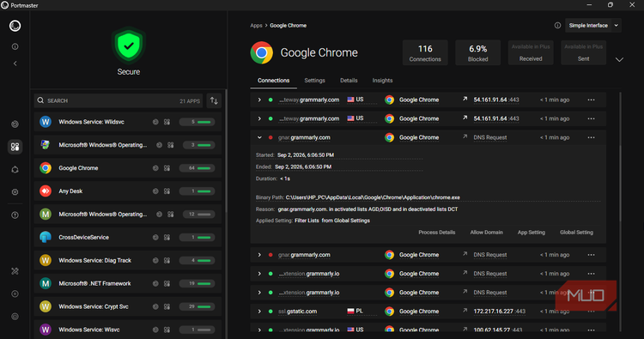This screenshot has height=339, width=644.
Task: Open App Setting link
Action: pos(531,233)
